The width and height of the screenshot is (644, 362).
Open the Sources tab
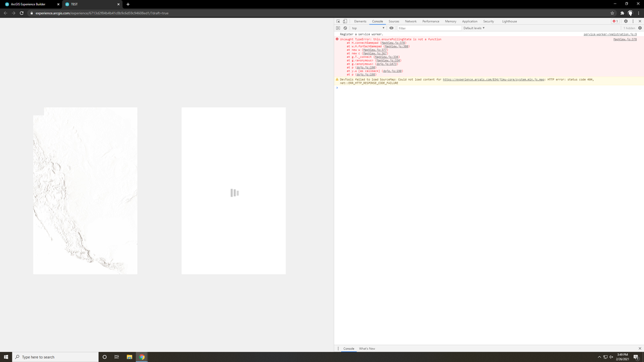coord(394,21)
